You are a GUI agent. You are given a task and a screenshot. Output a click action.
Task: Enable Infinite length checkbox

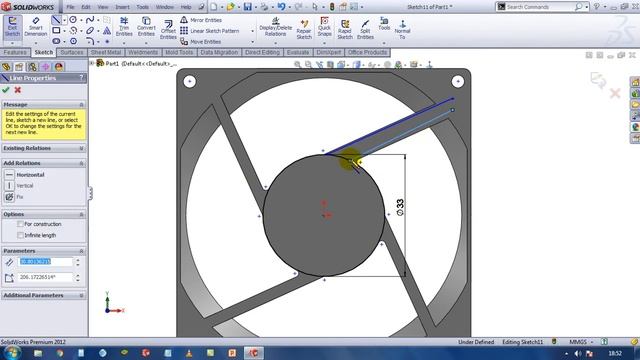point(20,236)
